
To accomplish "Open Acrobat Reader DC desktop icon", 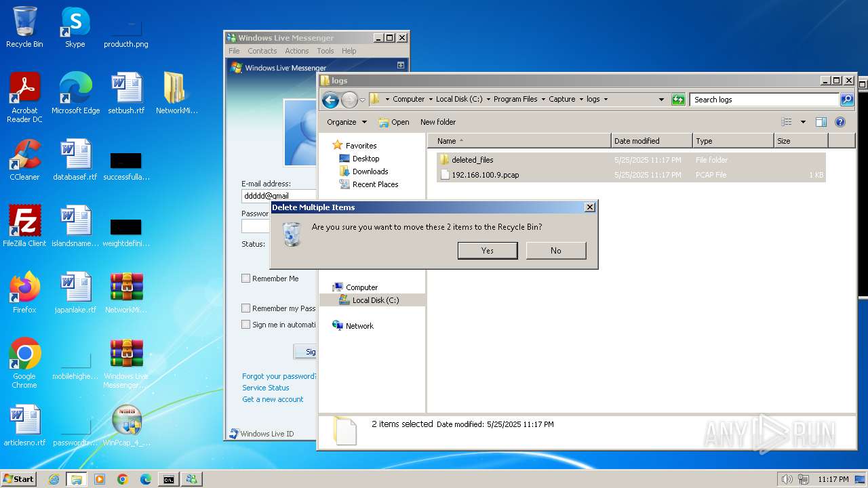I will click(24, 98).
